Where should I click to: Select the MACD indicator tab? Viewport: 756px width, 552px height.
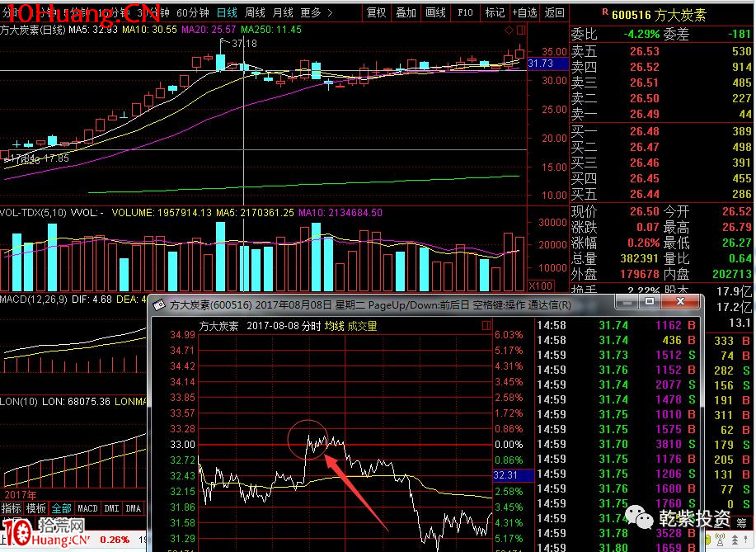pos(87,508)
